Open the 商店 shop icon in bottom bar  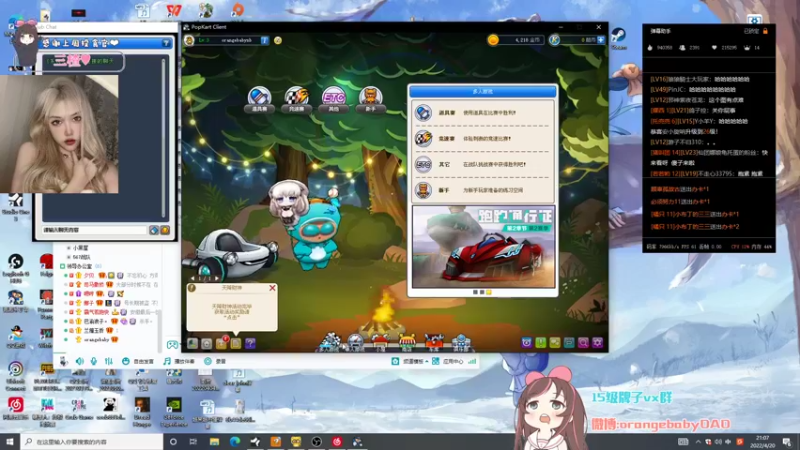(407, 342)
